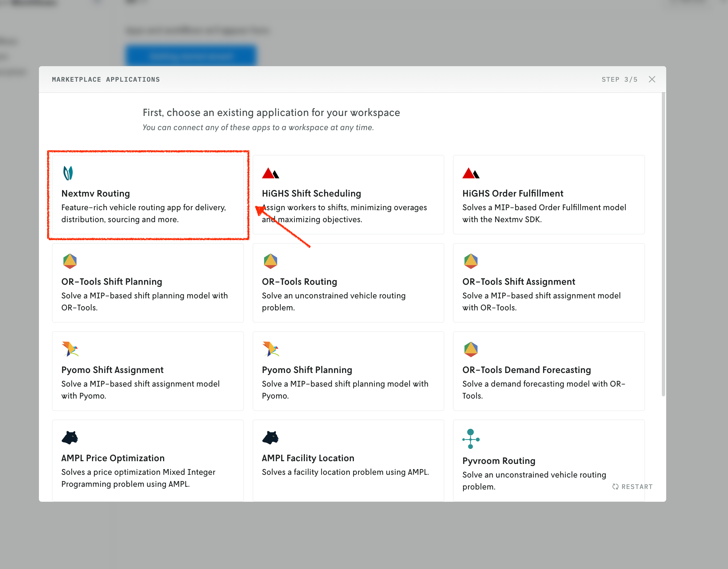Screen dimensions: 728x569
Task: Select the OR-Tools Shift Assignment title
Action: [x=518, y=282]
